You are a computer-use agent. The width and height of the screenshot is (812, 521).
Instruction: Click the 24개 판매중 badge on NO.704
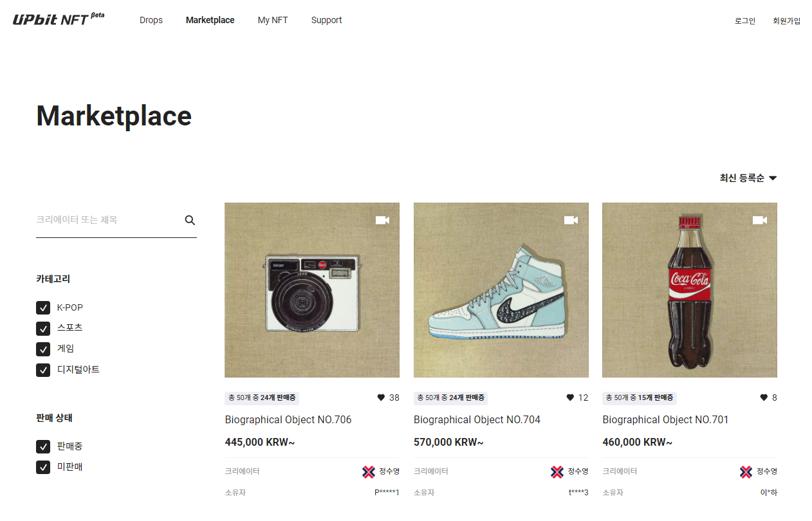[450, 398]
